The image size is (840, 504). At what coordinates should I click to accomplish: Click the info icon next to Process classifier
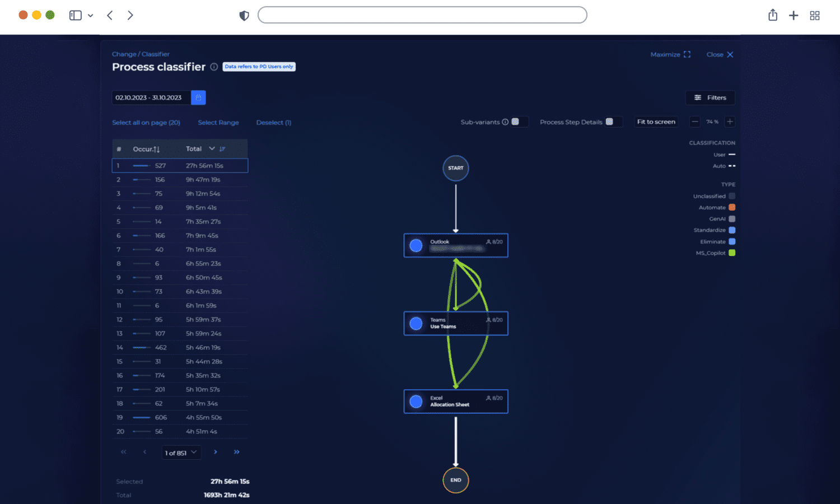[214, 67]
